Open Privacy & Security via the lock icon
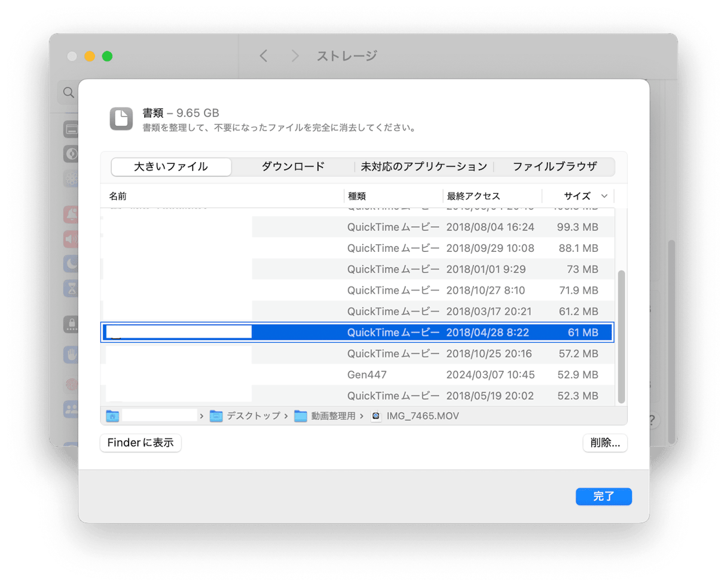This screenshot has height=588, width=727. click(71, 324)
